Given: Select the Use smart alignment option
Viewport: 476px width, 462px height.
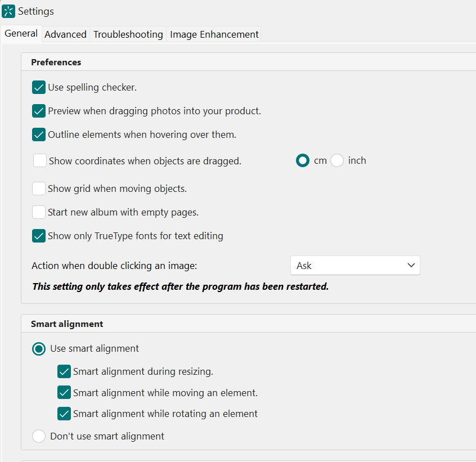Looking at the screenshot, I should pos(38,349).
